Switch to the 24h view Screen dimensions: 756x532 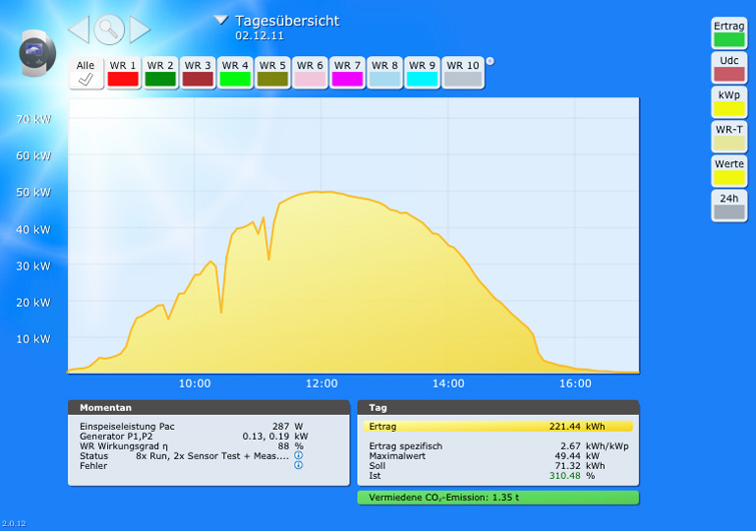pyautogui.click(x=728, y=205)
